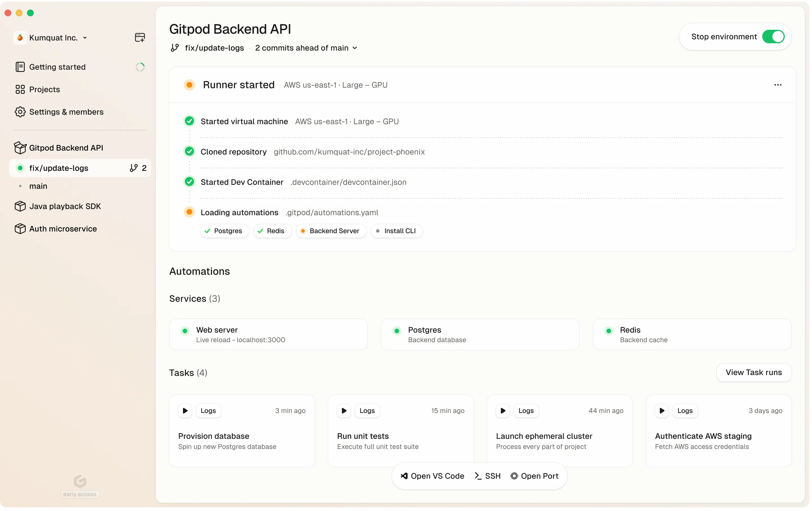Image resolution: width=812 pixels, height=511 pixels.
Task: Click 'AWS us-east-1 · Large – GPU' runner text
Action: [336, 85]
